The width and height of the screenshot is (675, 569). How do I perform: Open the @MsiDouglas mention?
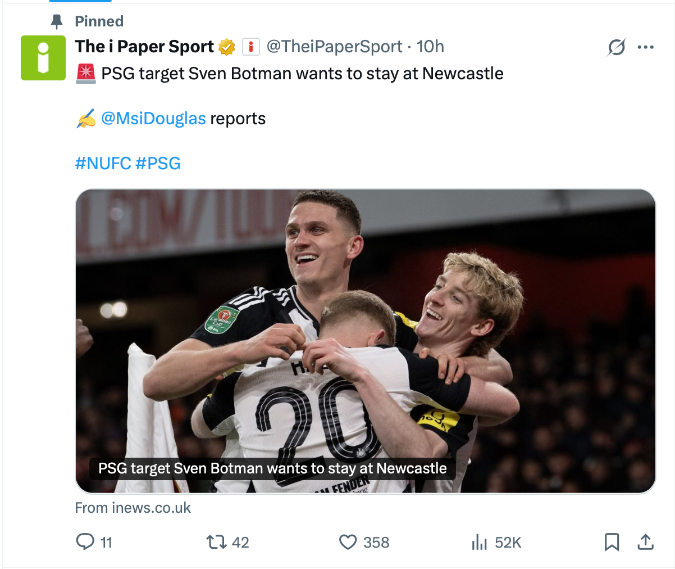[154, 118]
